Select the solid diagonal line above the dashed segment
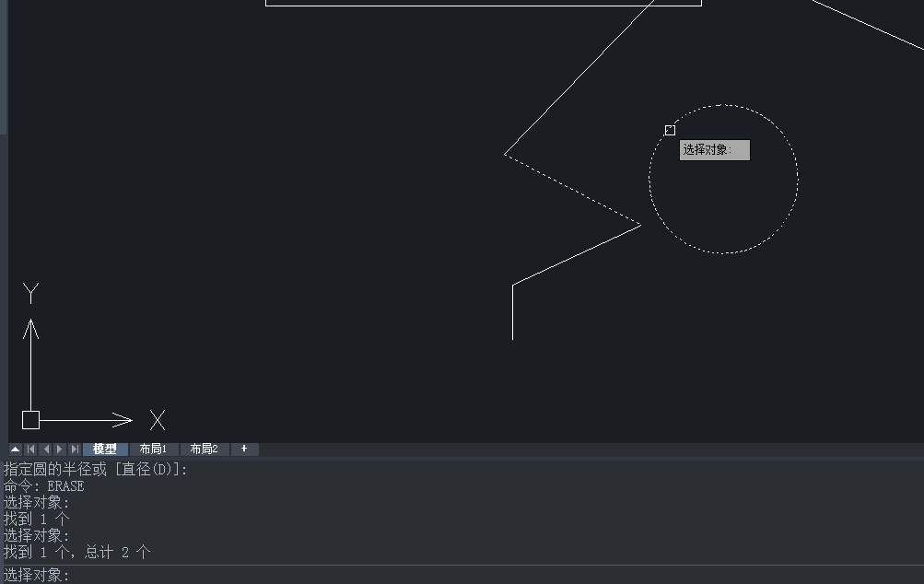924x584 pixels. 580,77
